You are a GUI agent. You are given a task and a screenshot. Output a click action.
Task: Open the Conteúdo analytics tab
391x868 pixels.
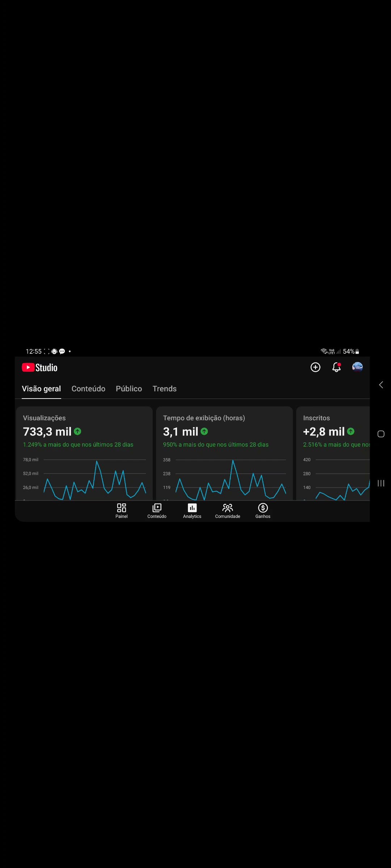88,389
